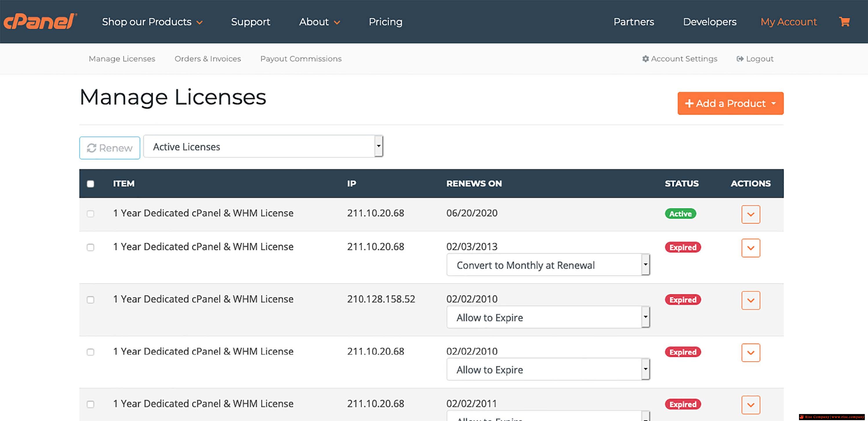Click the Add a Product button
This screenshot has height=421, width=868.
(731, 103)
